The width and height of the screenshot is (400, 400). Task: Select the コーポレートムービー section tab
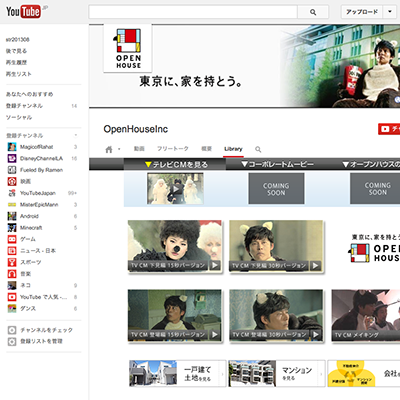click(277, 164)
